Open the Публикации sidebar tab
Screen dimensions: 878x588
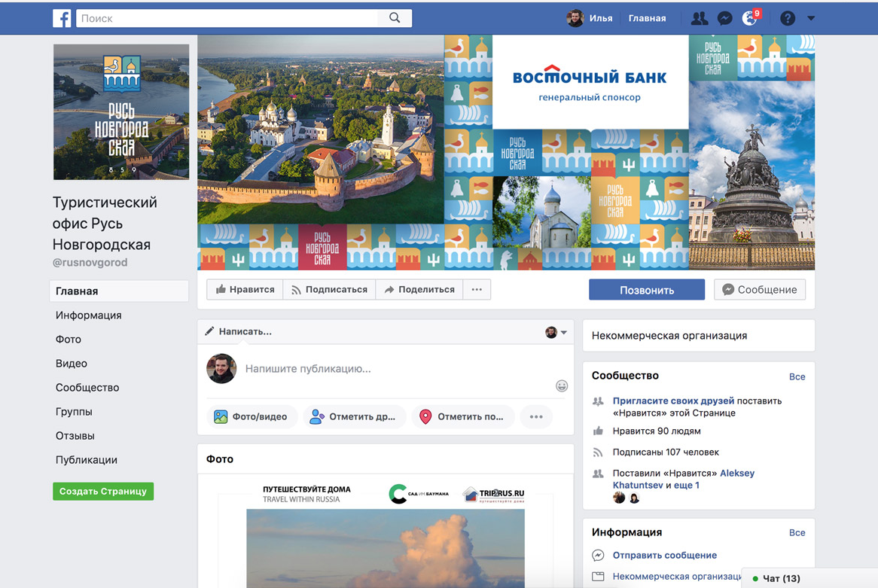pyautogui.click(x=87, y=460)
